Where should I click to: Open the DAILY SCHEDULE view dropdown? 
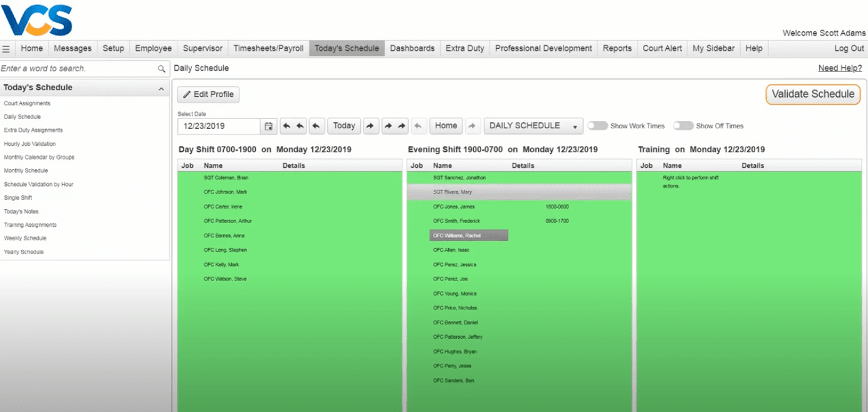pyautogui.click(x=533, y=126)
